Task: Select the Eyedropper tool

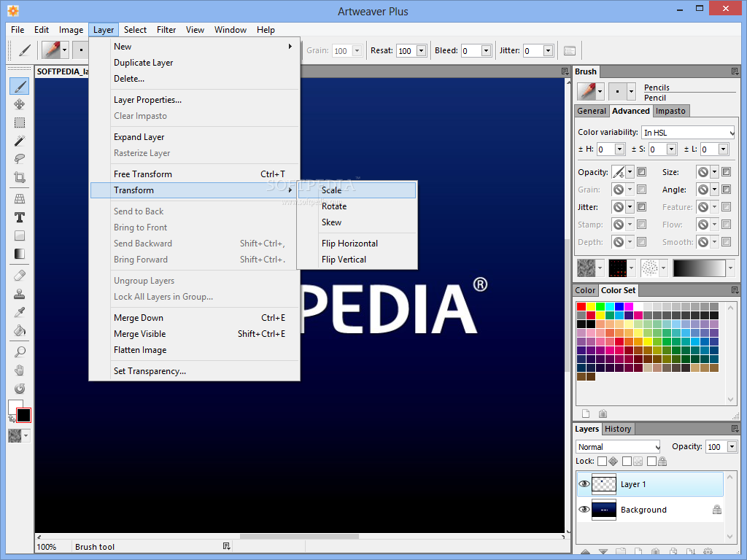Action: pos(20,312)
